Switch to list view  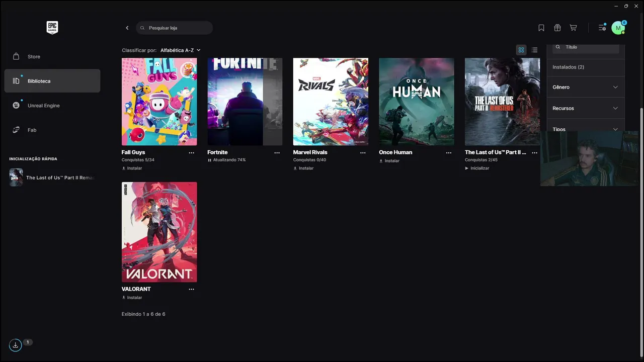coord(534,50)
